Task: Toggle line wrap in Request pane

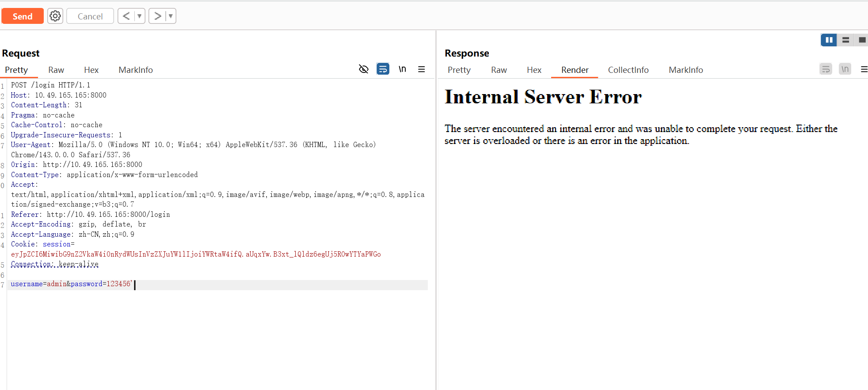Action: [383, 69]
